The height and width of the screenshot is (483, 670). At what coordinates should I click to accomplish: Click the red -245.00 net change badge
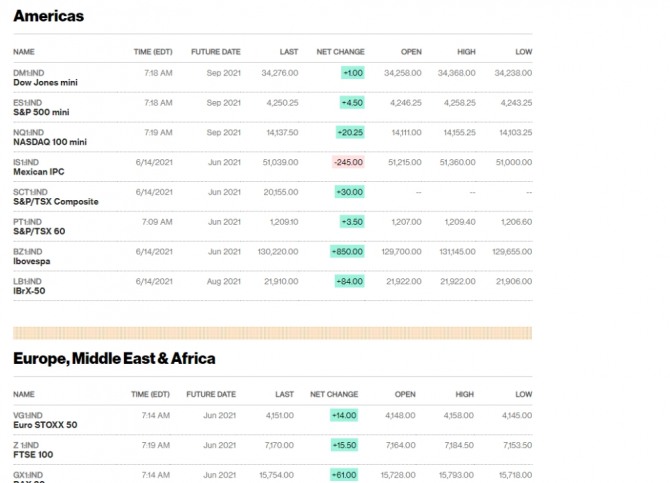pyautogui.click(x=349, y=162)
